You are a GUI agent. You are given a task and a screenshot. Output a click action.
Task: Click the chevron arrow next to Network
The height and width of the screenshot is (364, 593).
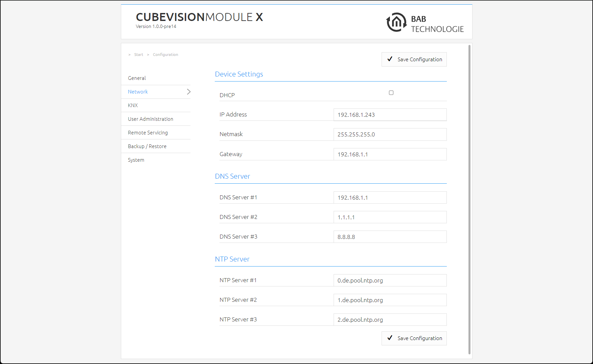[188, 91]
